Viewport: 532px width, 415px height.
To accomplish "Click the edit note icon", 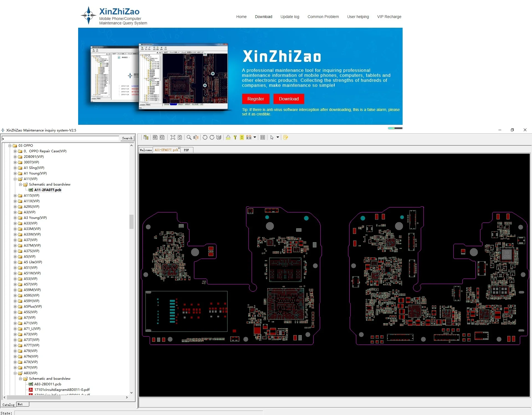I will [x=286, y=137].
